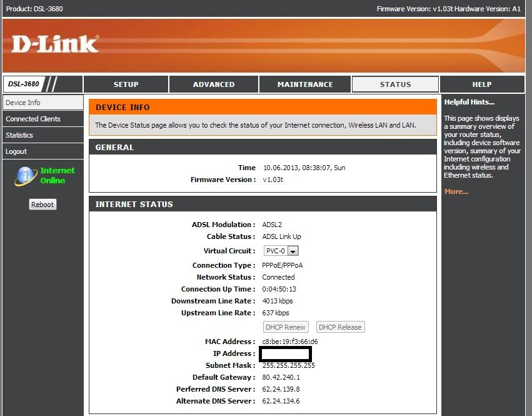Open Connected Clients page

point(43,119)
